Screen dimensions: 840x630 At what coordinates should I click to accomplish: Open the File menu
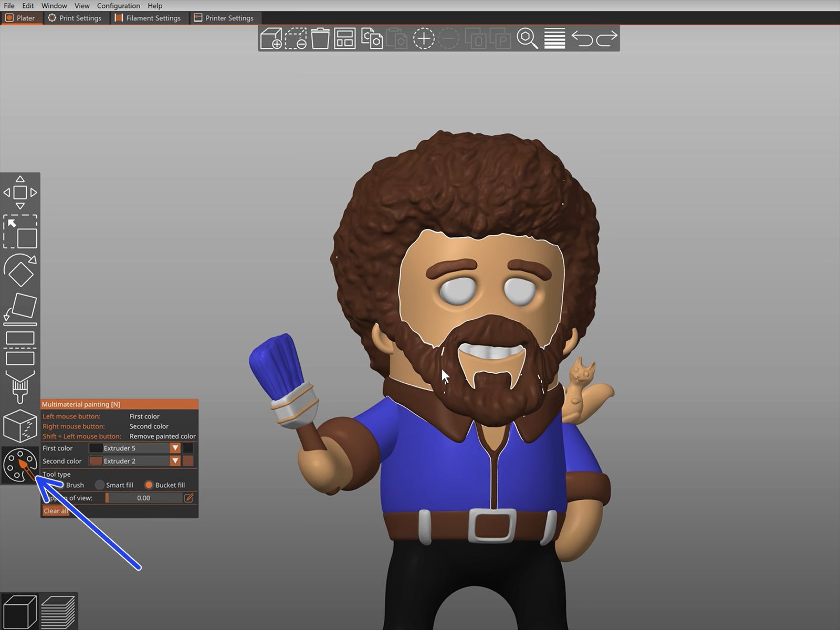(x=9, y=6)
